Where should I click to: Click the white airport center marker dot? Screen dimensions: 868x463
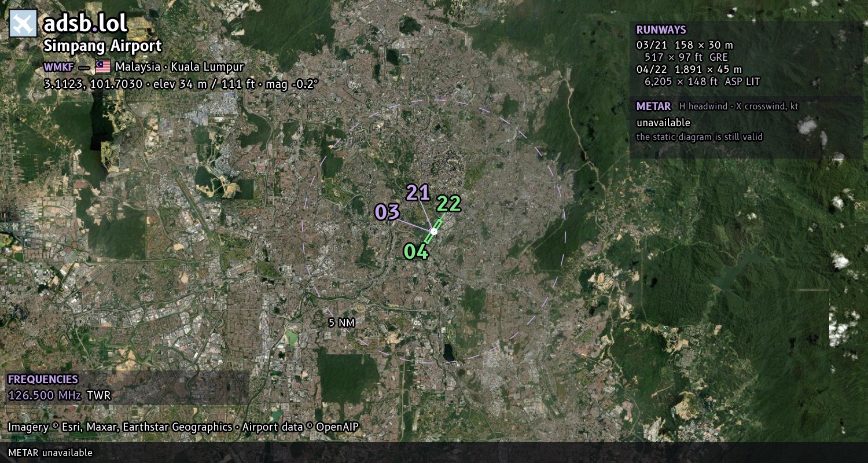point(433,231)
